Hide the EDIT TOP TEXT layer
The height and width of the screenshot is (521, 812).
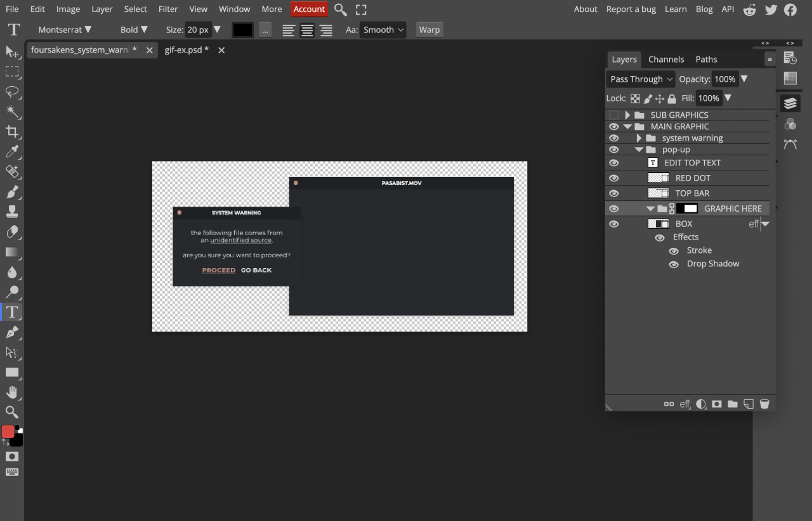tap(613, 163)
